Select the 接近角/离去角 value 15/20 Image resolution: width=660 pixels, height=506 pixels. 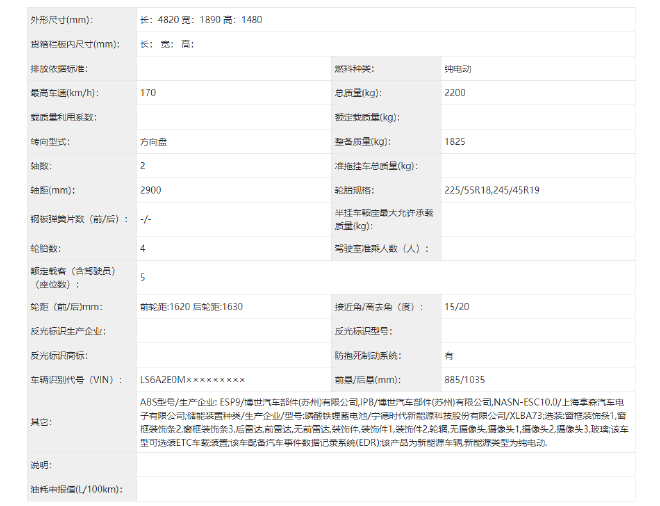pyautogui.click(x=456, y=306)
